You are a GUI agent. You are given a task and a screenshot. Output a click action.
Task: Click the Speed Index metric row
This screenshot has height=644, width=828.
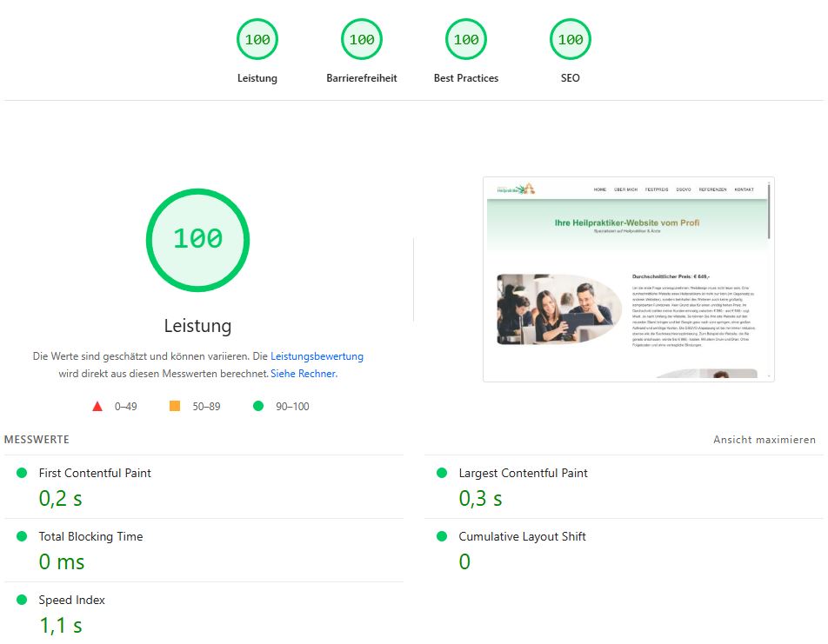[x=71, y=600]
